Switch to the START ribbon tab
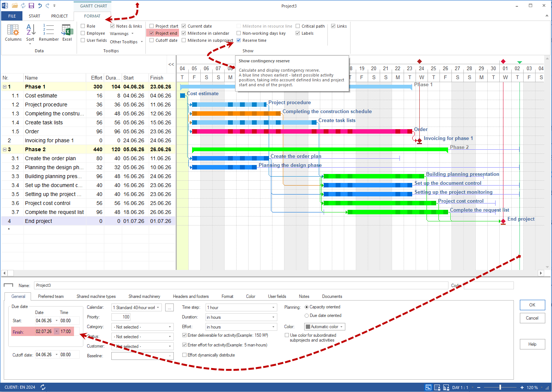The image size is (552, 392). (x=34, y=16)
